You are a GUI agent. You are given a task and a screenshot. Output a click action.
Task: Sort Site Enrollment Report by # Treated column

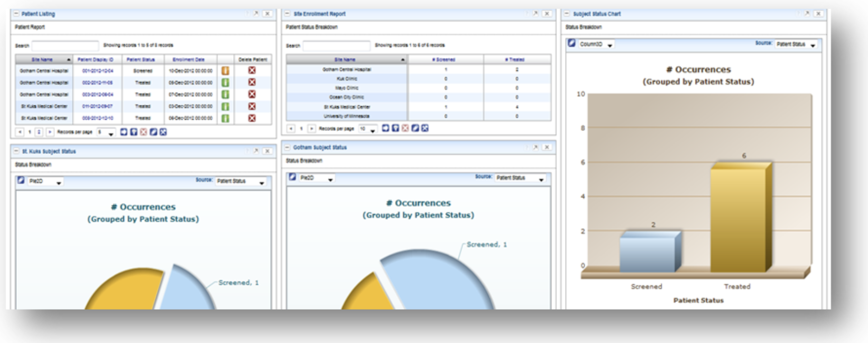tap(516, 59)
